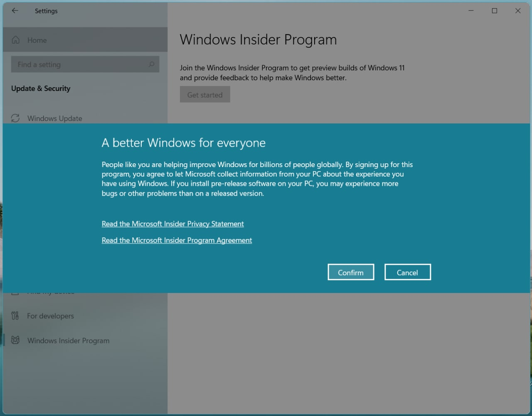Open the Microsoft Insider Privacy Statement link
Viewport: 532px width, 416px height.
[172, 224]
